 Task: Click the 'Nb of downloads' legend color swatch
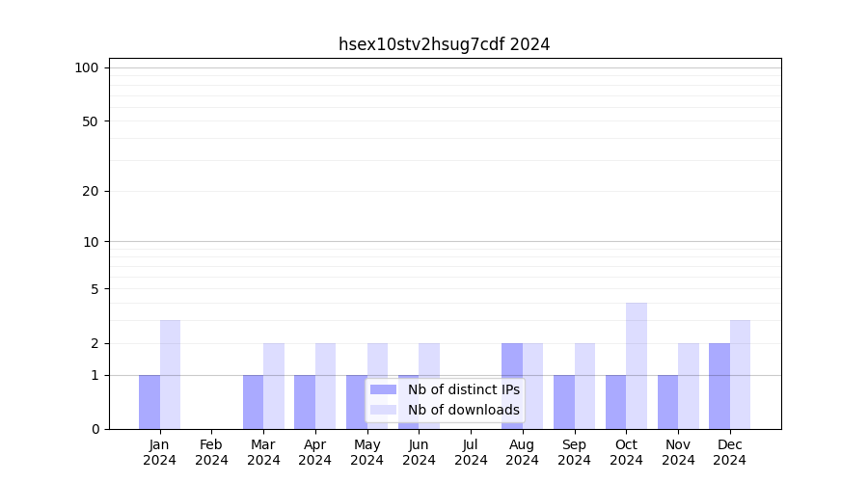pos(383,410)
